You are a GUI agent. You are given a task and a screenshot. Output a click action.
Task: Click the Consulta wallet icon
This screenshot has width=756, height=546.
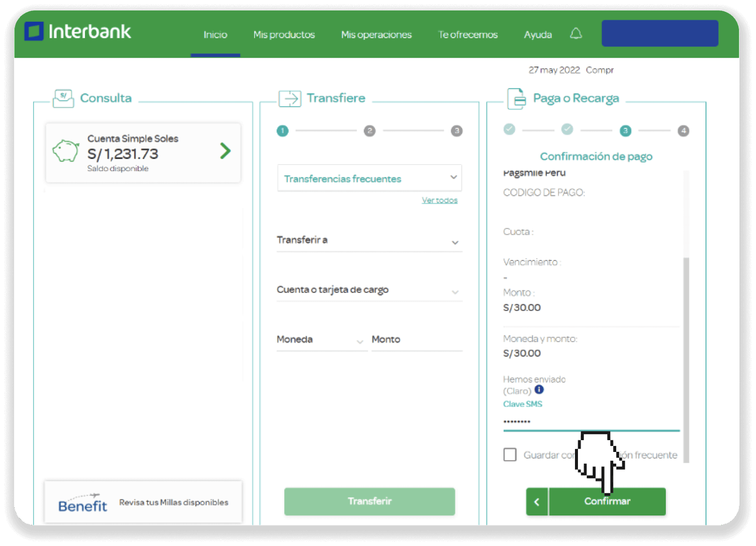coord(63,98)
